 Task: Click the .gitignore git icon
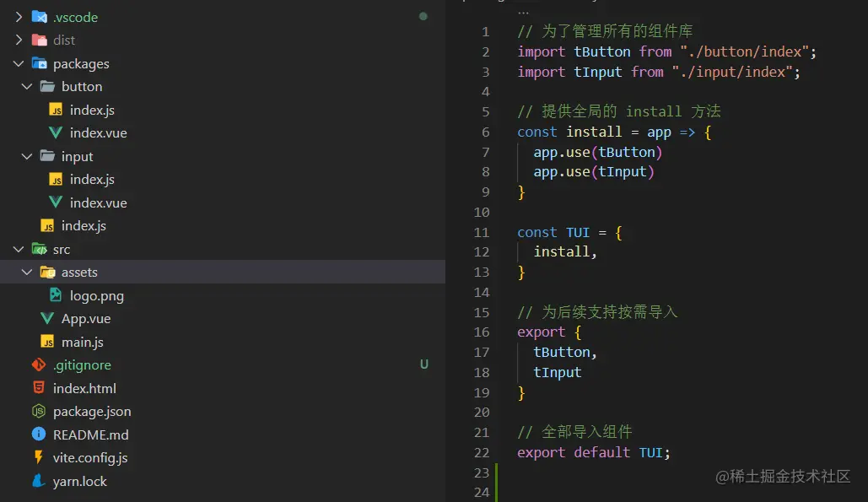(x=39, y=364)
